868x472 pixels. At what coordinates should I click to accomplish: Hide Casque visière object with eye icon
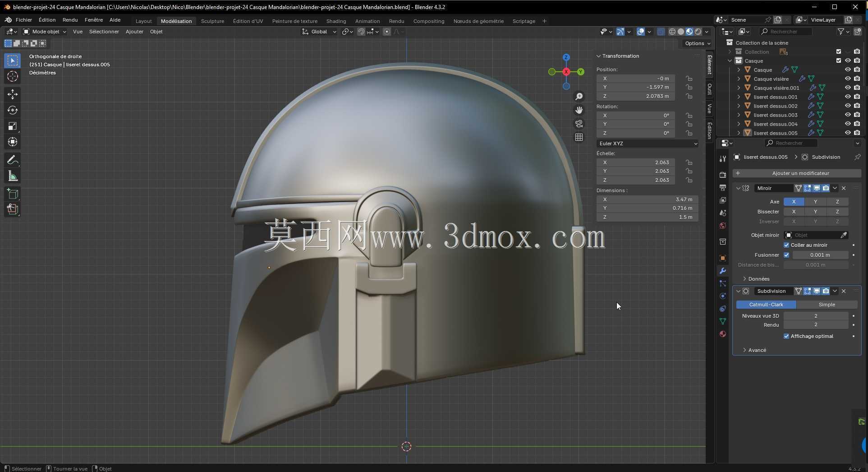point(848,79)
